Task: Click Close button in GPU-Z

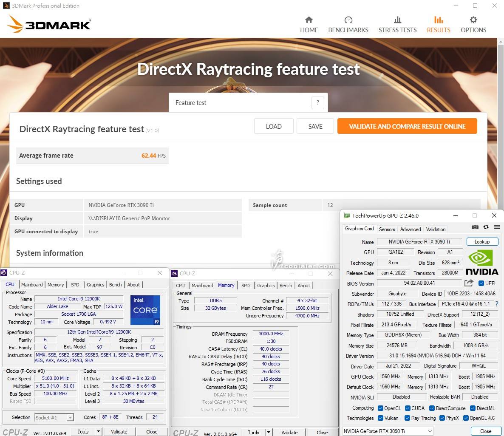Action: click(485, 431)
